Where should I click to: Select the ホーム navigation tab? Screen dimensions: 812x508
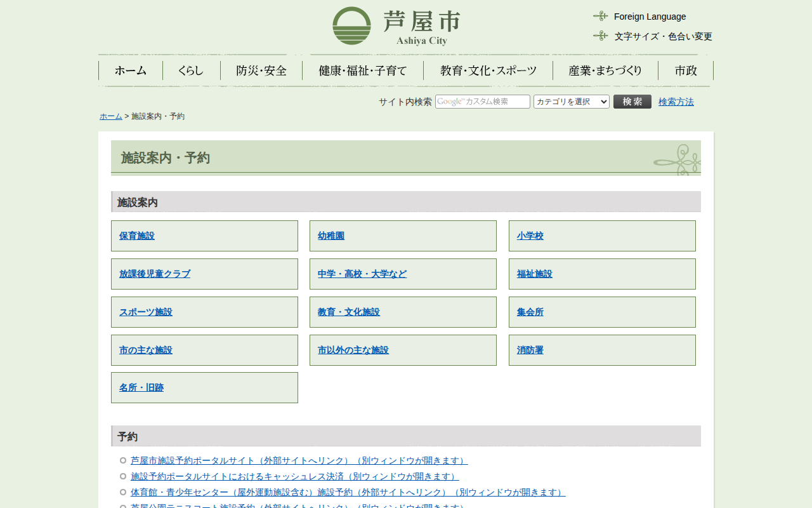click(131, 70)
